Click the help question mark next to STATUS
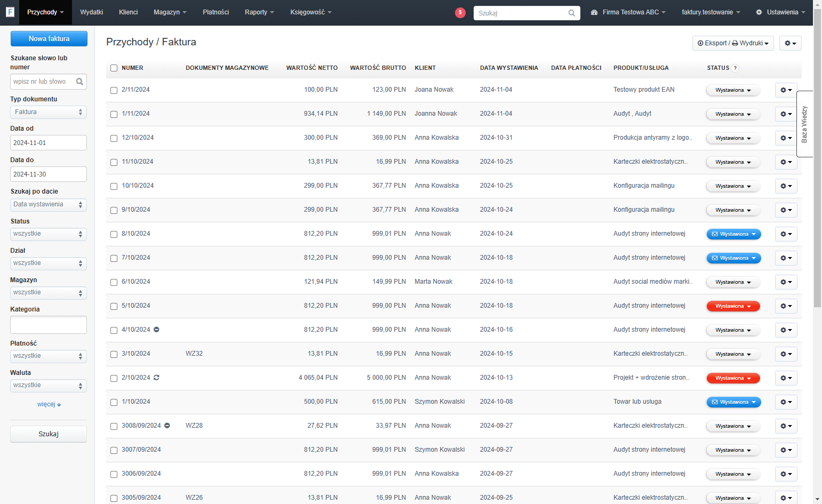The height and width of the screenshot is (504, 822). [735, 68]
